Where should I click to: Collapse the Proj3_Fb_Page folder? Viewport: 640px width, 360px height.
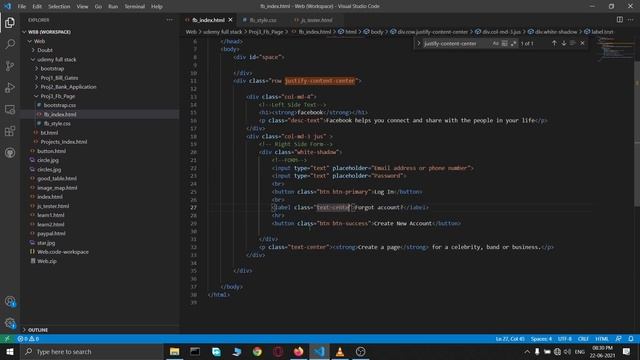click(58, 96)
